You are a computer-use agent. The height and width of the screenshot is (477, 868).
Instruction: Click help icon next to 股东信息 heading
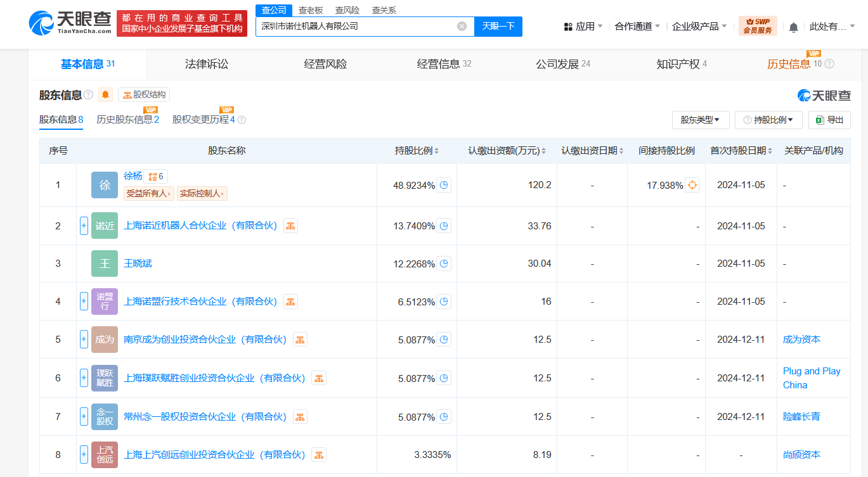[x=88, y=95]
